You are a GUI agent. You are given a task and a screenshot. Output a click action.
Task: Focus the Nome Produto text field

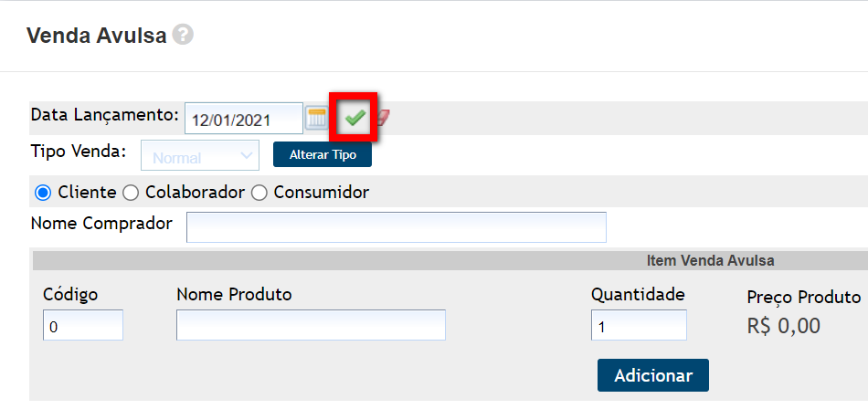click(x=311, y=325)
